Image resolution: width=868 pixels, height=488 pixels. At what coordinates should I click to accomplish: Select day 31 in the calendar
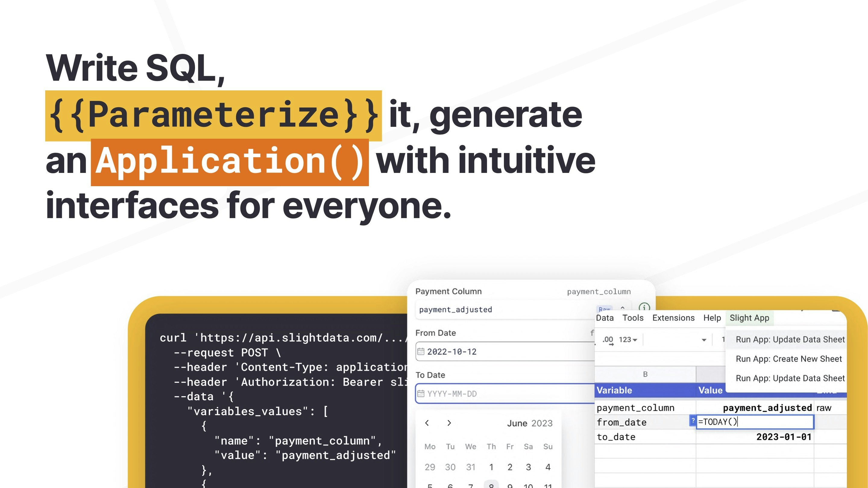click(471, 467)
